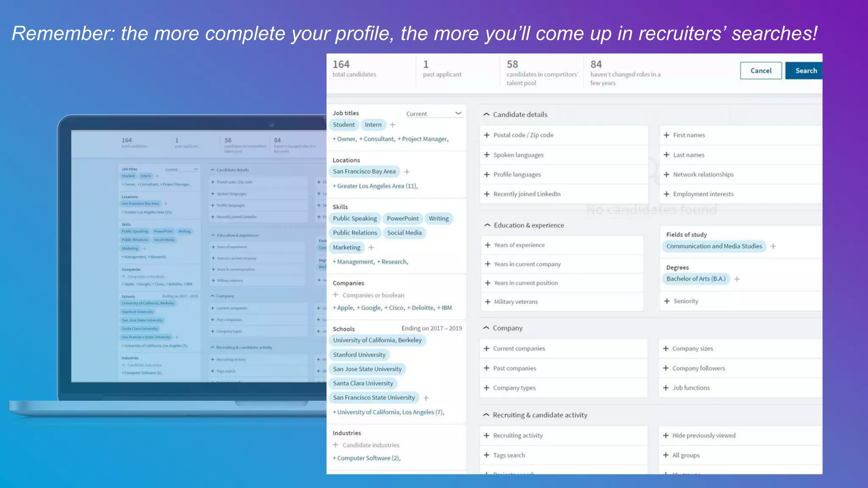Add Postal code / Zip code filter
This screenshot has width=868, height=488.
[x=564, y=135]
